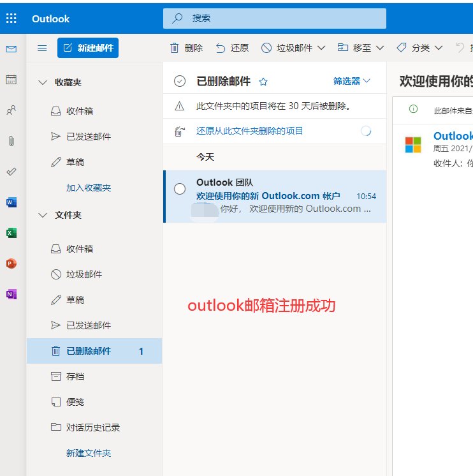Open Mail from the left rail
This screenshot has height=476, width=473.
coord(11,49)
